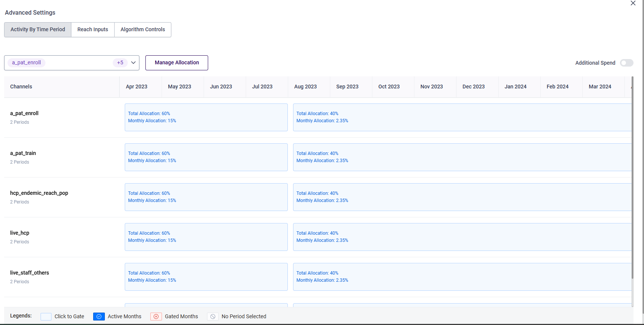Select the Activity By Time Period tab
Viewport: 644px width, 325px height.
pyautogui.click(x=38, y=30)
